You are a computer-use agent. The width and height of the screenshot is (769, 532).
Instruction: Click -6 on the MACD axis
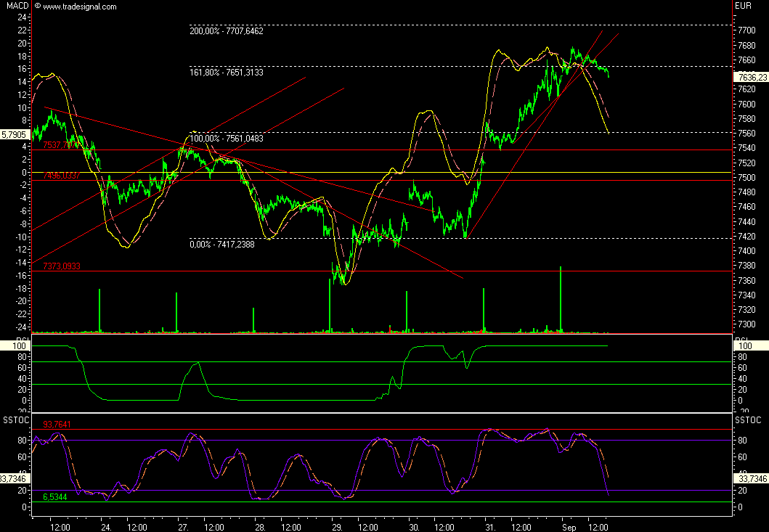click(x=22, y=210)
